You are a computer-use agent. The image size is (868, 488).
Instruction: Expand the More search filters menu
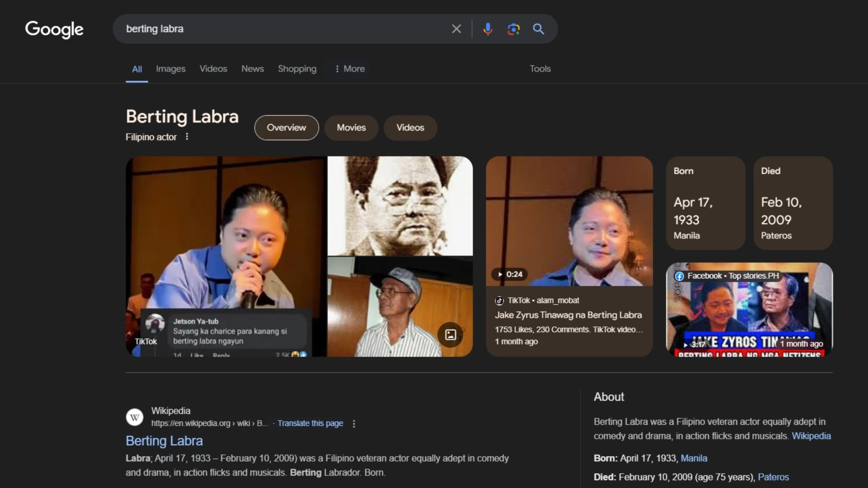[x=349, y=69]
